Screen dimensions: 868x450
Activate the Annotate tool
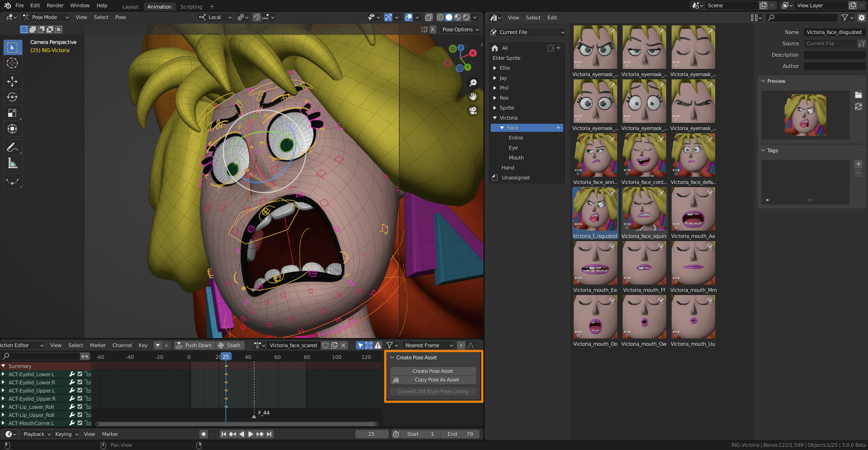click(13, 147)
